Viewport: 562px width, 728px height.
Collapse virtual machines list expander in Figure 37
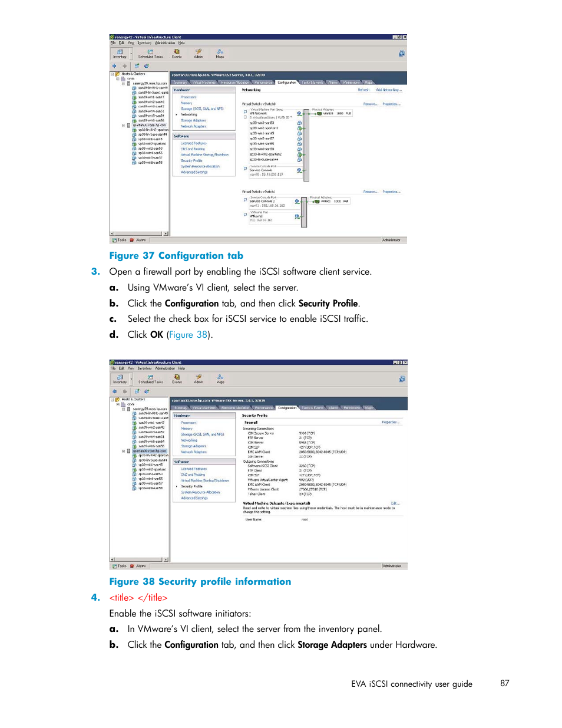tap(245, 117)
